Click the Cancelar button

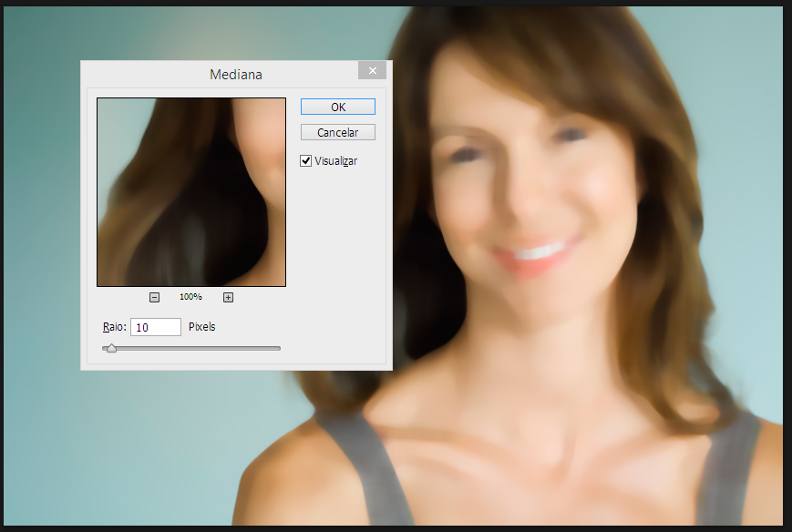coord(338,132)
